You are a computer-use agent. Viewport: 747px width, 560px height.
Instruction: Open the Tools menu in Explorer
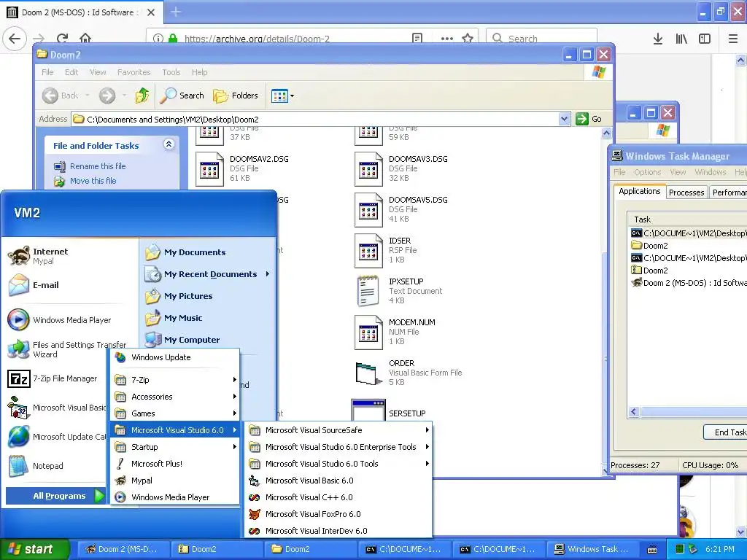pos(171,72)
